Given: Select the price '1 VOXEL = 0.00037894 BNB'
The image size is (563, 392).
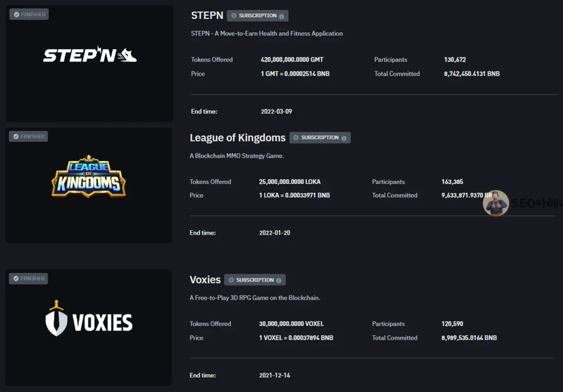Looking at the screenshot, I should point(296,337).
